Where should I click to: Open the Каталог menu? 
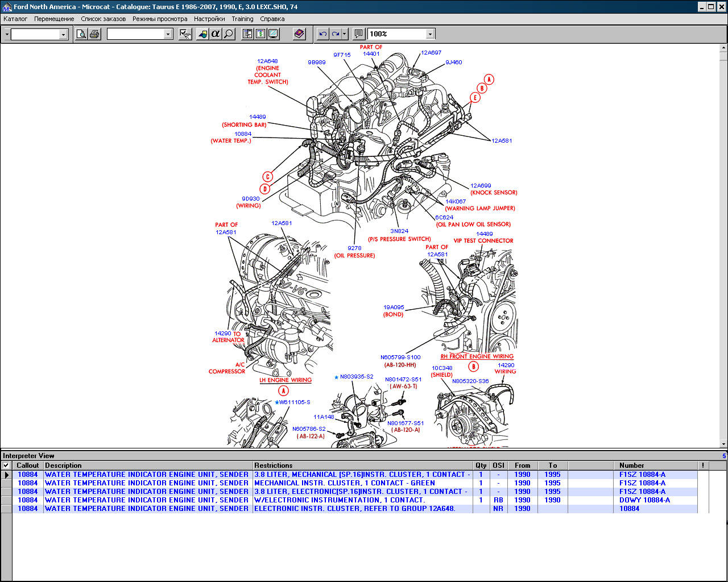pos(15,19)
